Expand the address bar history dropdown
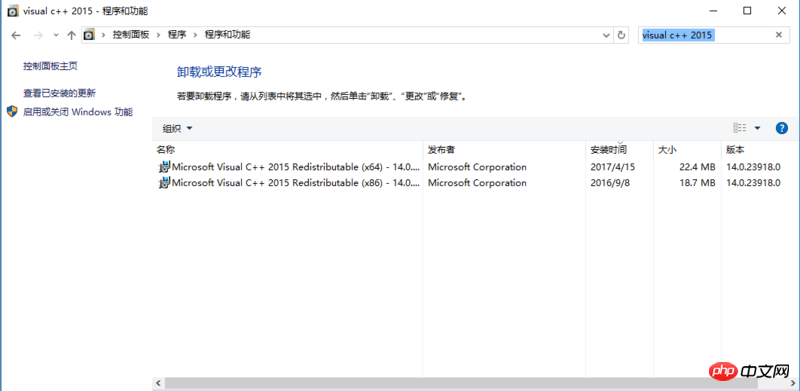 [606, 35]
